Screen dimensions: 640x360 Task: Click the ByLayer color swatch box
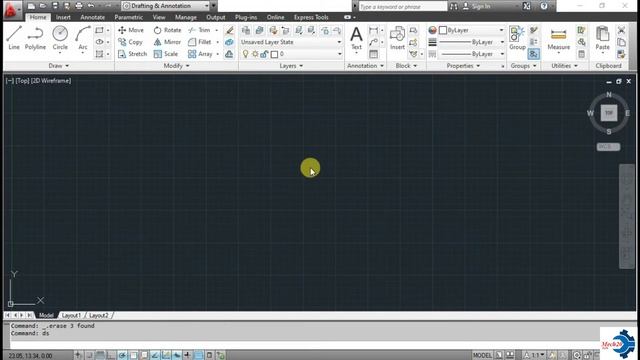pyautogui.click(x=443, y=30)
